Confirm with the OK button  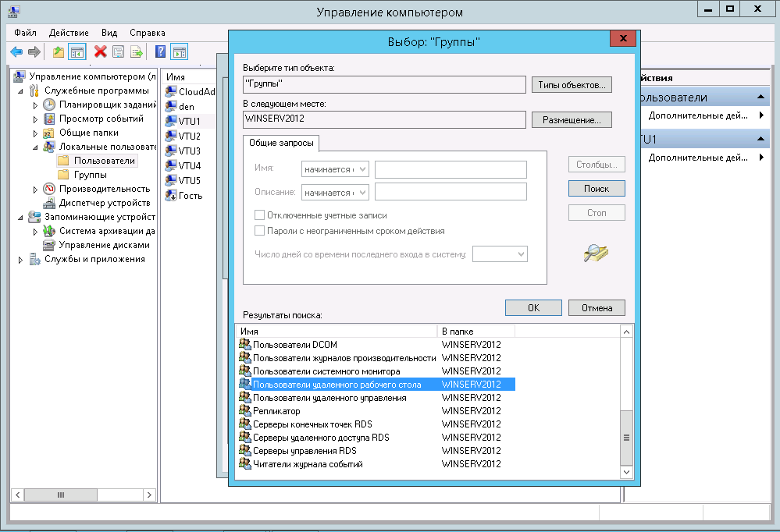(533, 308)
